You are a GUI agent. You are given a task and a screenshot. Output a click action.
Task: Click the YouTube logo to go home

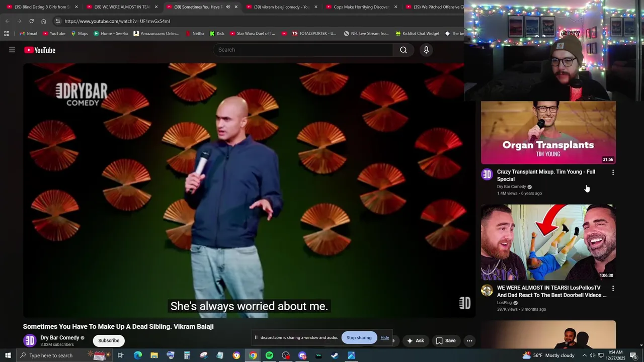pos(40,50)
